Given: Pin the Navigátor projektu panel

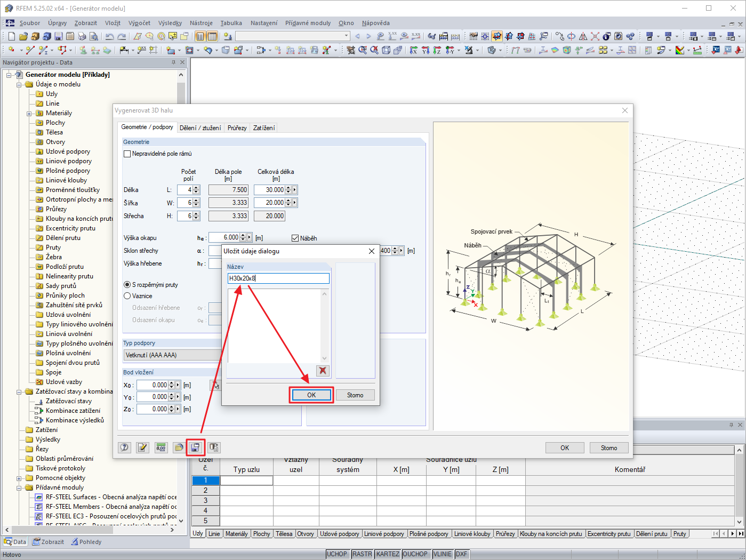Looking at the screenshot, I should tap(173, 62).
